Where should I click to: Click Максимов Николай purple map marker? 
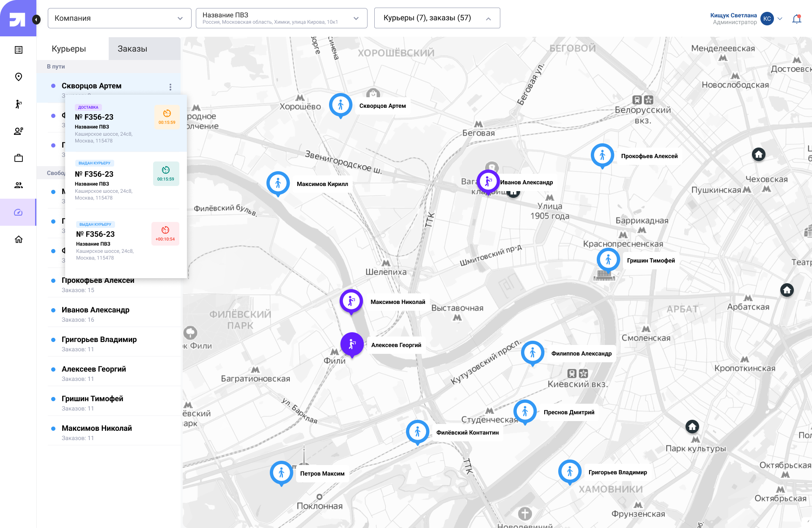click(351, 301)
